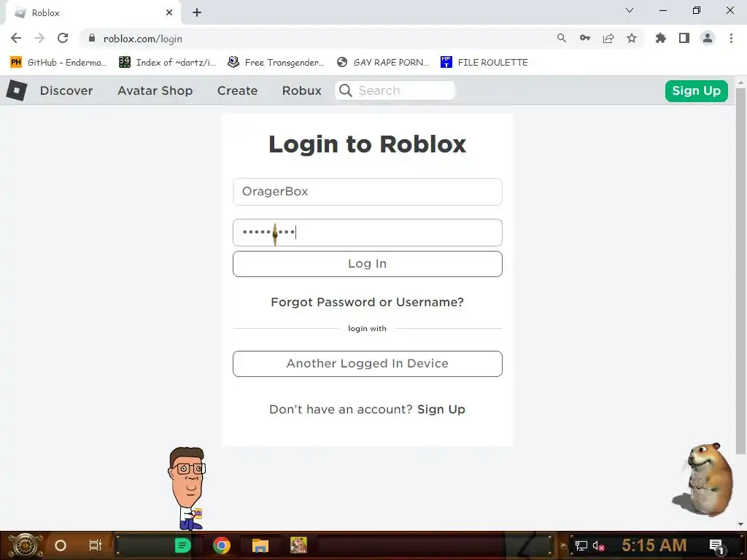Open the 5:15 AM clock flyout
Image resolution: width=747 pixels, height=560 pixels.
click(654, 545)
